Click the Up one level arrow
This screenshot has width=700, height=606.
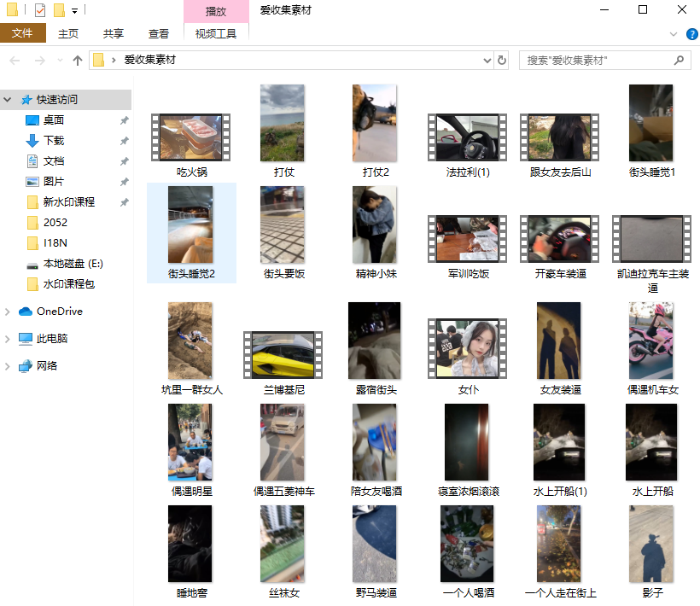click(78, 61)
